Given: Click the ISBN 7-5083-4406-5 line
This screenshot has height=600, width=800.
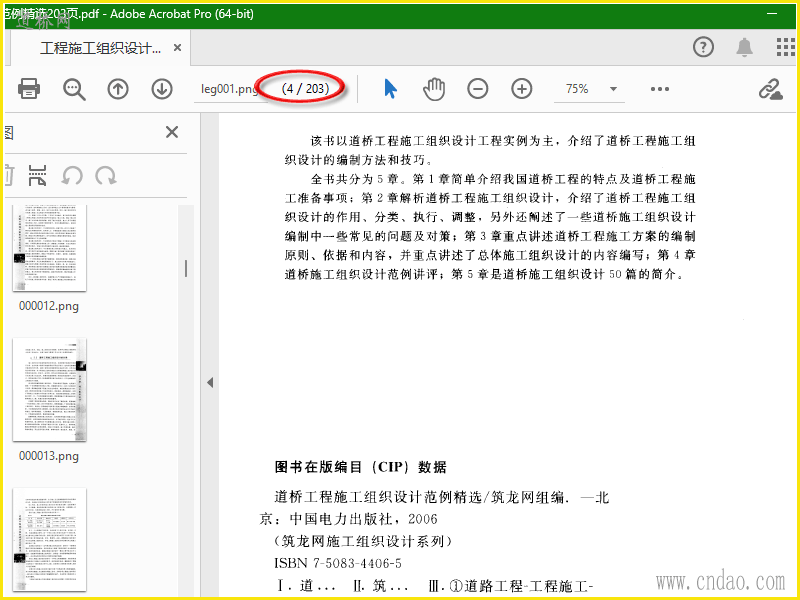Looking at the screenshot, I should pos(338,563).
